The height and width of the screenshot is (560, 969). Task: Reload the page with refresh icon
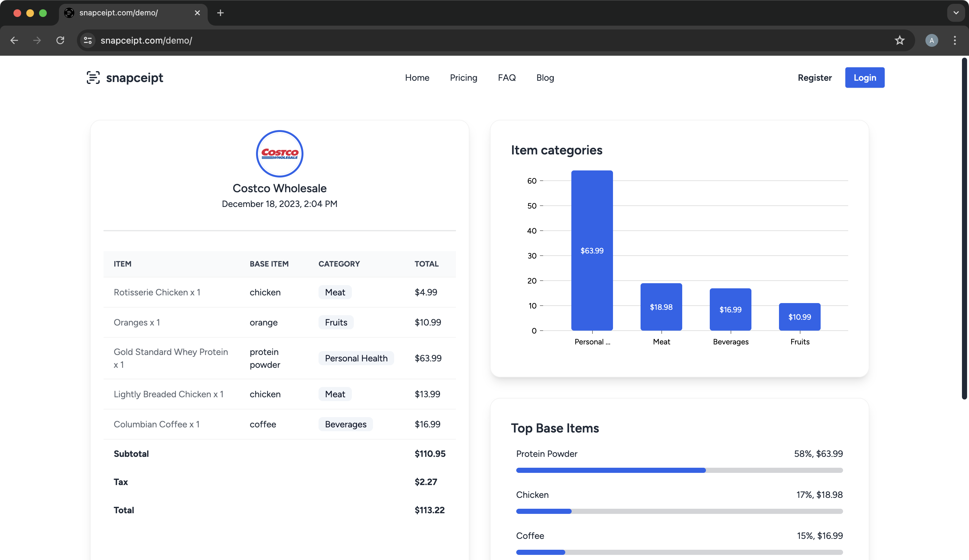click(60, 40)
